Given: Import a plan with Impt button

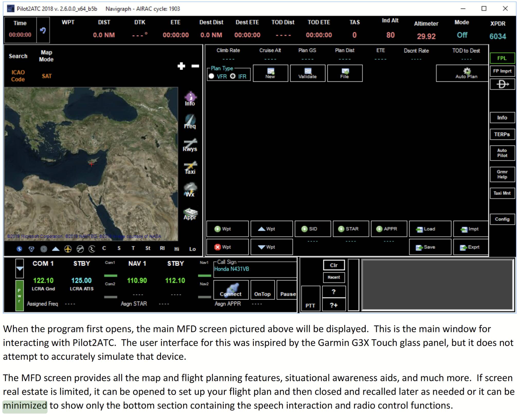Looking at the screenshot, I should (x=471, y=229).
